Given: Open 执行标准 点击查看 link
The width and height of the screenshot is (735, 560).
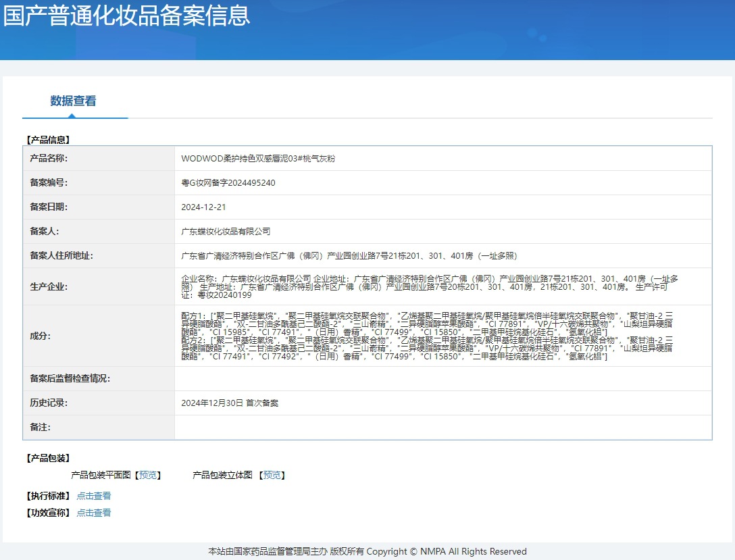Looking at the screenshot, I should pyautogui.click(x=94, y=495).
